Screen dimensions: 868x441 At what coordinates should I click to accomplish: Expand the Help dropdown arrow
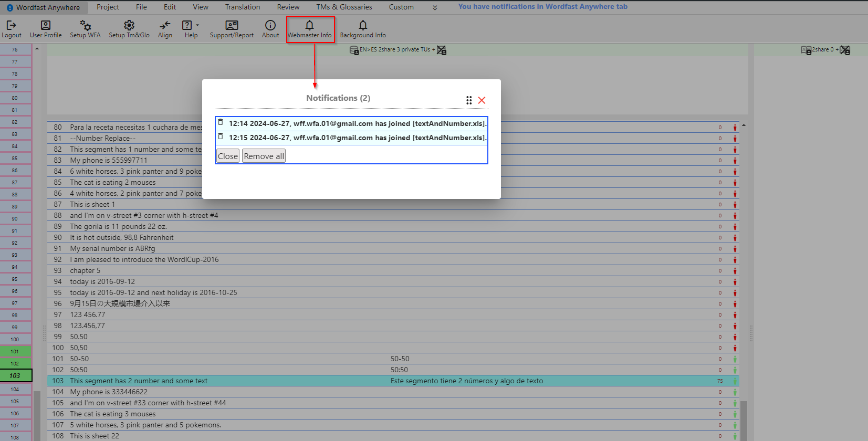click(197, 25)
